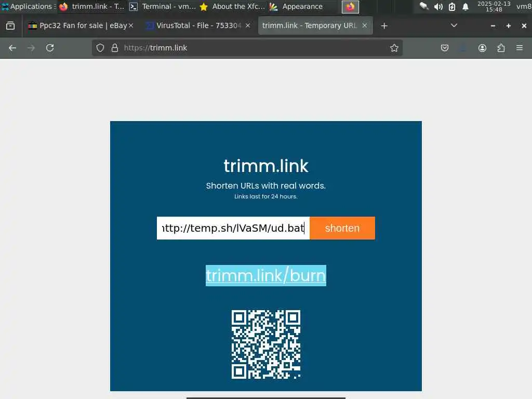The image size is (532, 399).
Task: Close the trimm.link tab
Action: pyautogui.click(x=365, y=25)
